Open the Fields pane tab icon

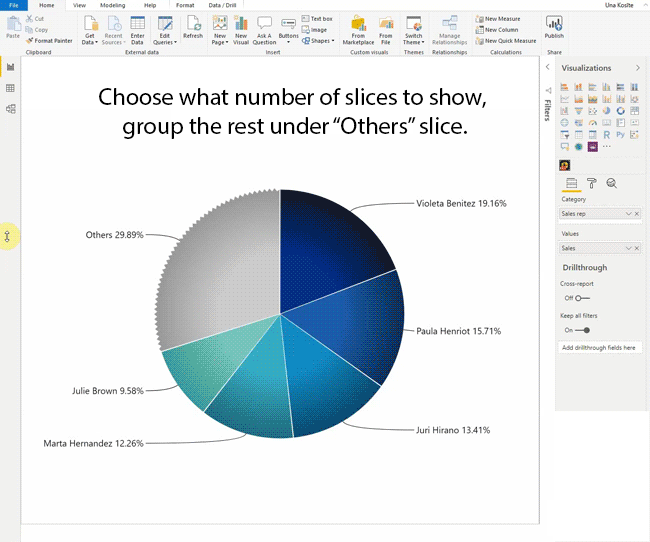click(x=572, y=183)
